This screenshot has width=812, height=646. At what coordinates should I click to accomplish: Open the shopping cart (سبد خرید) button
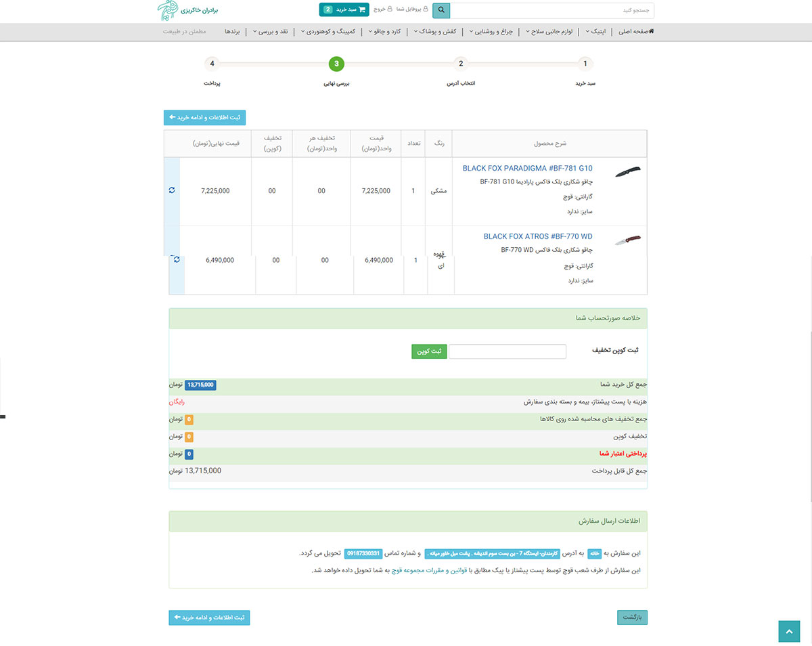click(x=343, y=9)
